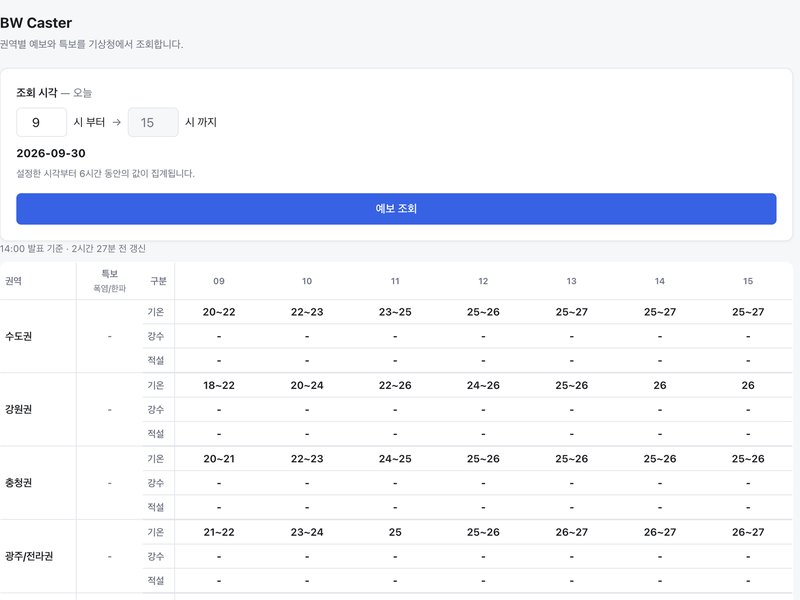Click the 조회 시각 label
Screen dimensions: 800x600
(x=37, y=93)
